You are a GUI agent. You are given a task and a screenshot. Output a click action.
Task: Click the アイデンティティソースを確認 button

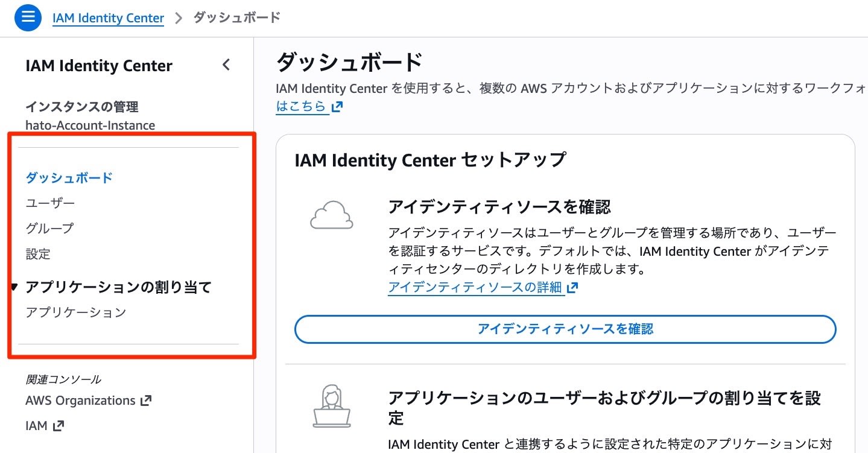tap(564, 329)
